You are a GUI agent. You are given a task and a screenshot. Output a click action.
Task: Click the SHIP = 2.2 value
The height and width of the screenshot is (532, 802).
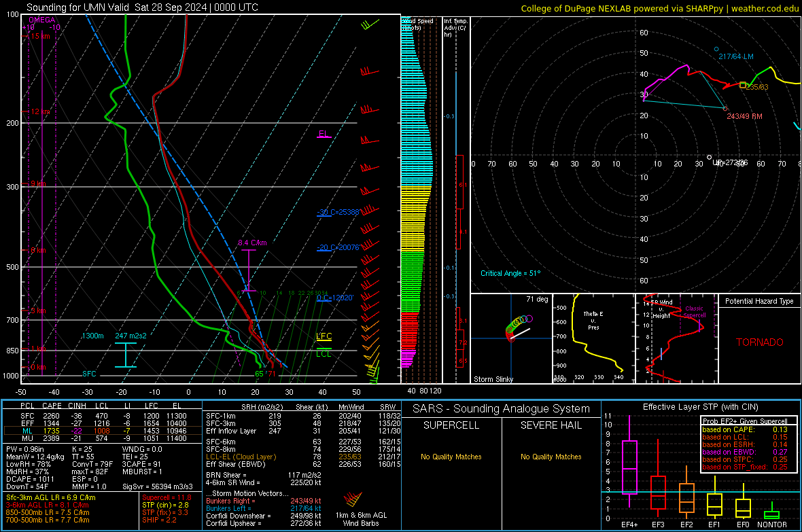[160, 520]
